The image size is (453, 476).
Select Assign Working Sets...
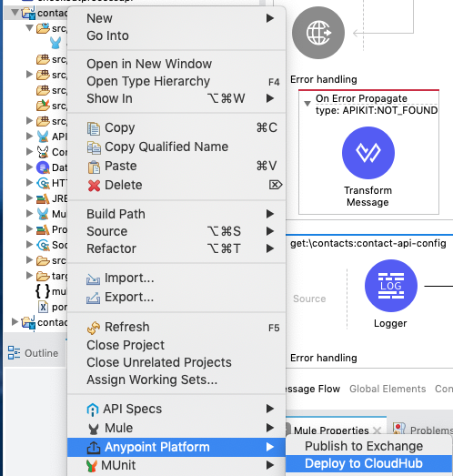point(176,380)
